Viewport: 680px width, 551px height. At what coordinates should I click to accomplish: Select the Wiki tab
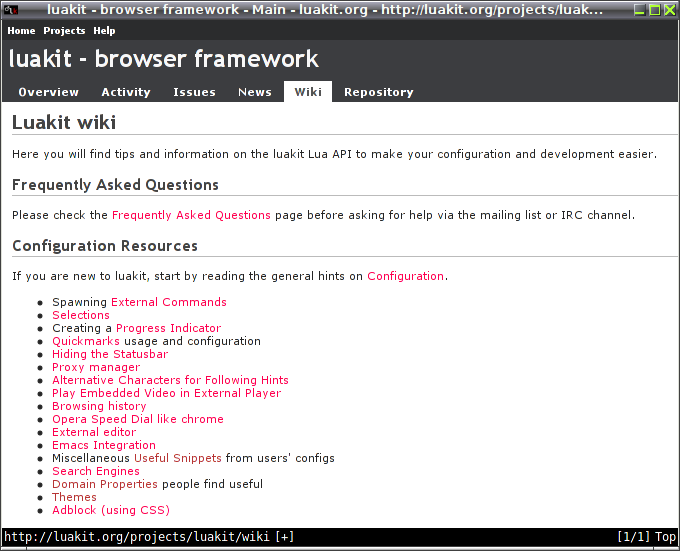point(308,91)
